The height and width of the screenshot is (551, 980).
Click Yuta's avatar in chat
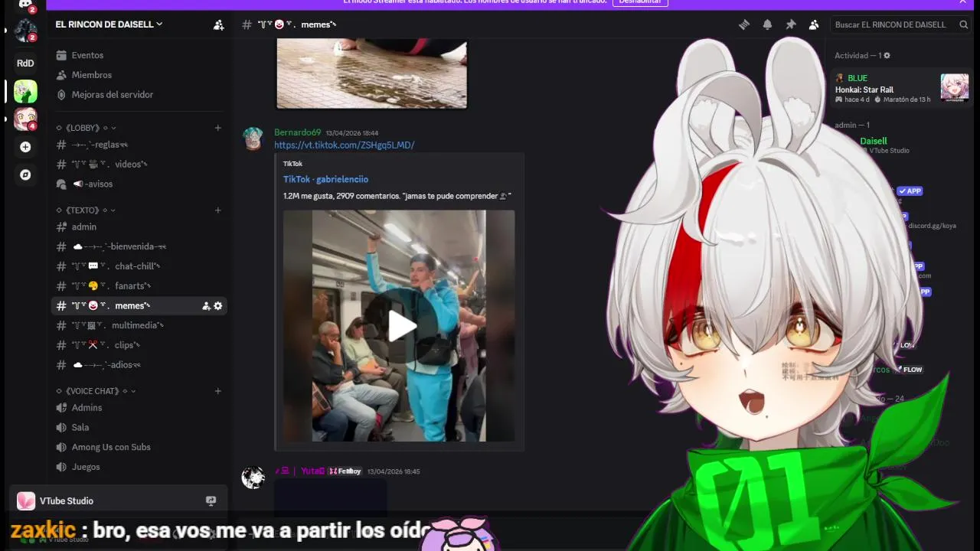[x=253, y=477]
